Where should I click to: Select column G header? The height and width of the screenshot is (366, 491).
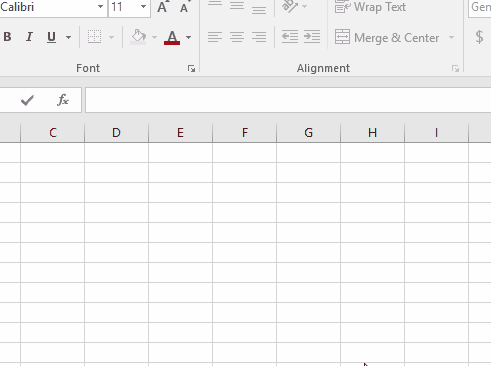coord(308,133)
